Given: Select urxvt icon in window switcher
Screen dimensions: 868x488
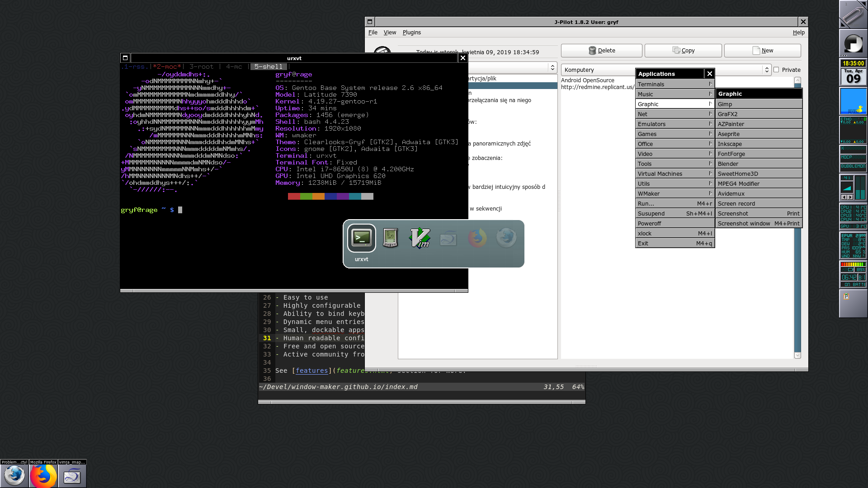Looking at the screenshot, I should (361, 238).
